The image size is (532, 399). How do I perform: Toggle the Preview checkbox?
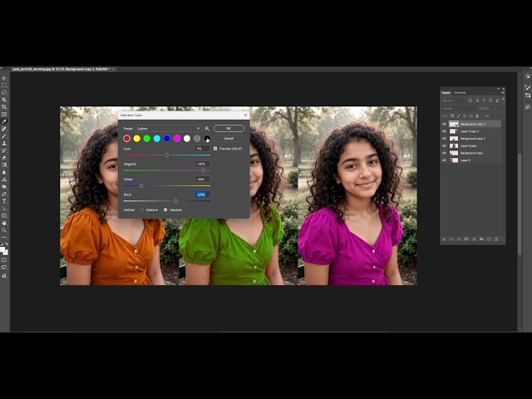pos(215,149)
